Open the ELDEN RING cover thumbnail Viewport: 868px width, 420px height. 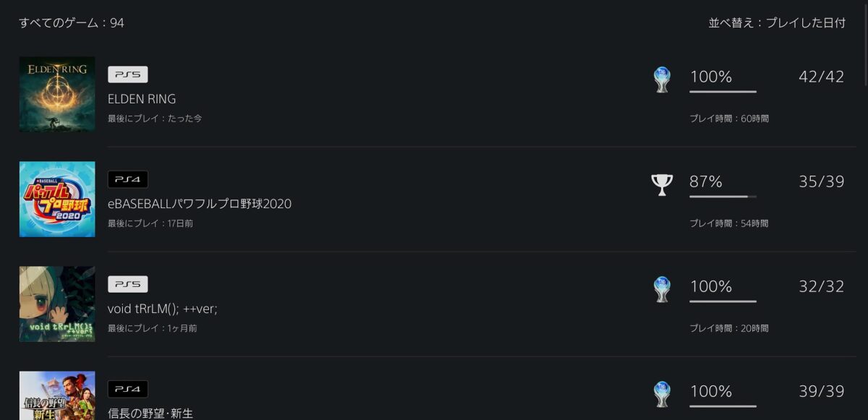tap(57, 94)
